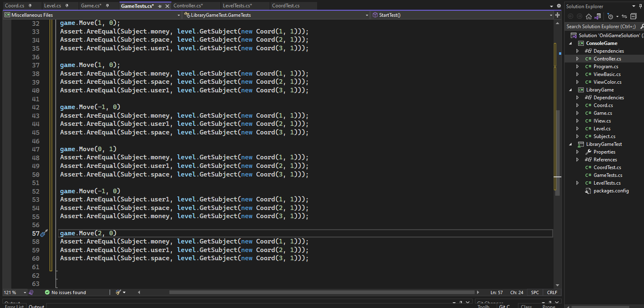Select ViewColor.cs in Solution Explorer

607,82
